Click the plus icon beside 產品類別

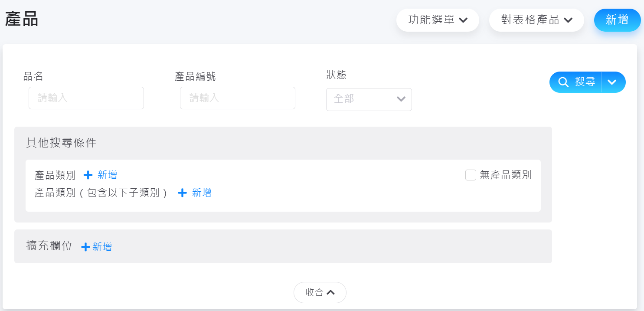point(88,175)
